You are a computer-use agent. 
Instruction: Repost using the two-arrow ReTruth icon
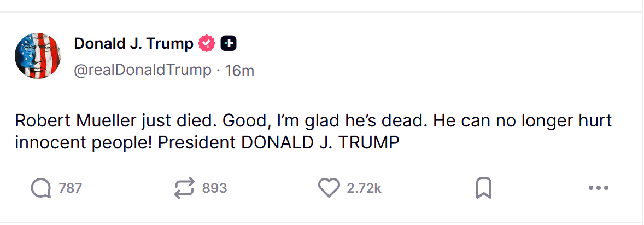tap(184, 188)
